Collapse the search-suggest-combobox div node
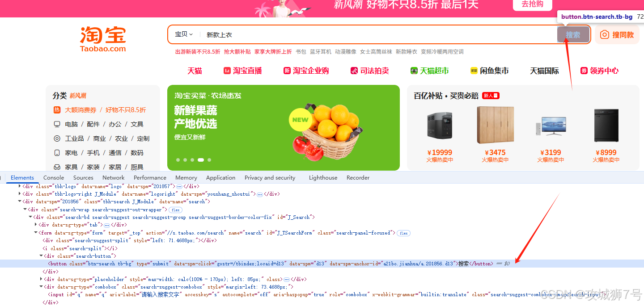Screen dimensions: 644x306 (41, 287)
